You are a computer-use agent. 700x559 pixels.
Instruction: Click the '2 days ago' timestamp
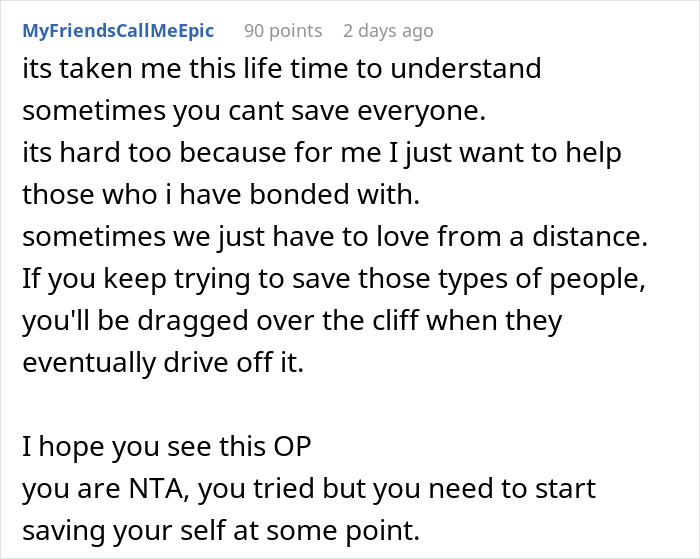pyautogui.click(x=388, y=31)
